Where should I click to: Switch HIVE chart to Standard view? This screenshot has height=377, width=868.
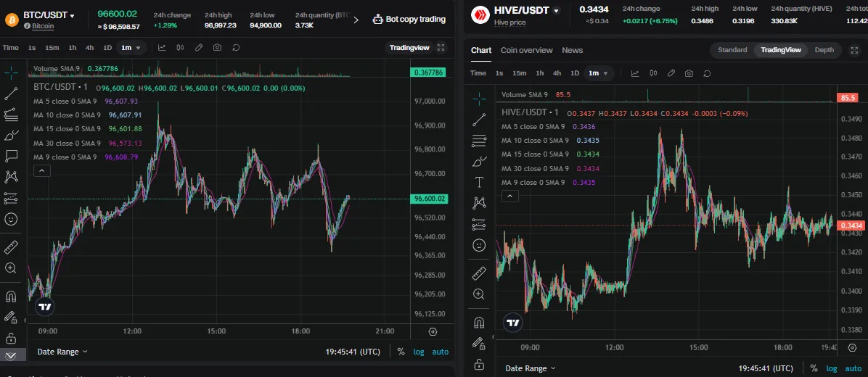point(732,50)
